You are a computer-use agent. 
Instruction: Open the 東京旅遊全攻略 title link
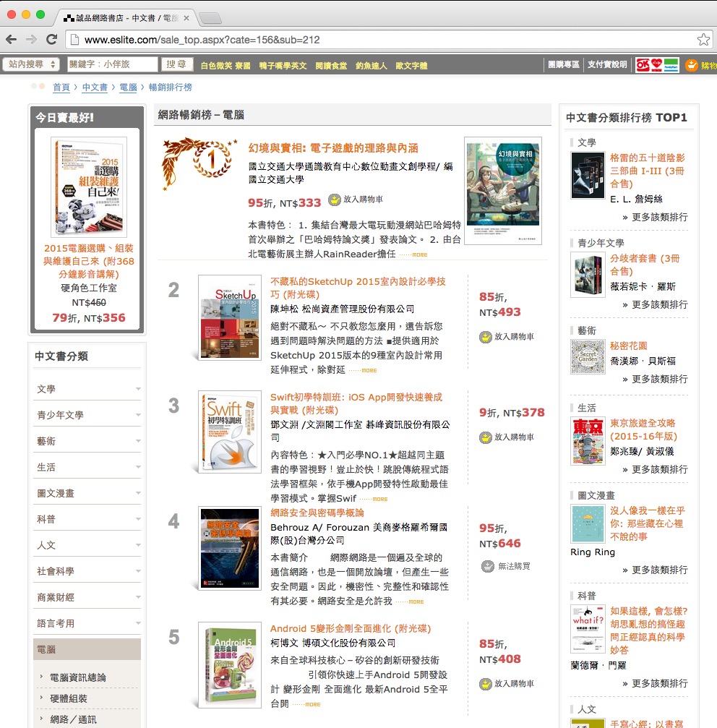(644, 429)
